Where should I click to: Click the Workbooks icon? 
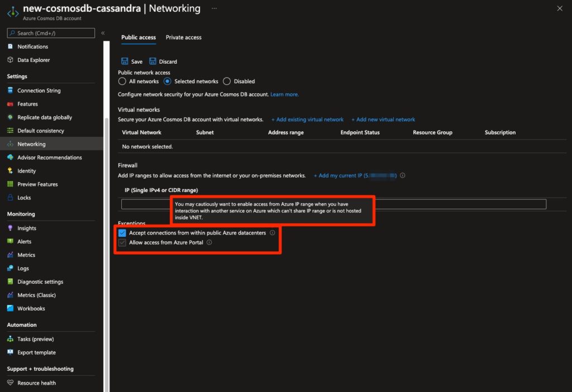pyautogui.click(x=10, y=308)
